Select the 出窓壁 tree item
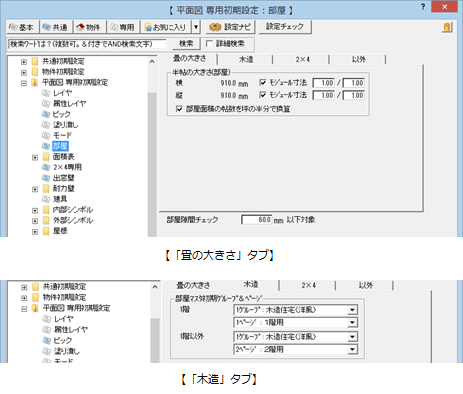Image resolution: width=463 pixels, height=394 pixels. pyautogui.click(x=63, y=178)
